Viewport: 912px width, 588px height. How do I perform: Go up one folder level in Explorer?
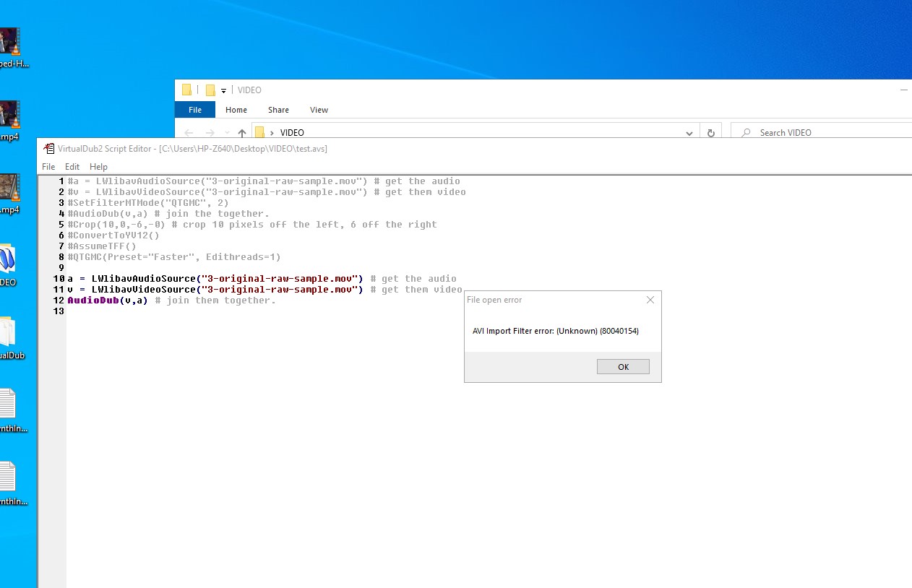pyautogui.click(x=242, y=133)
